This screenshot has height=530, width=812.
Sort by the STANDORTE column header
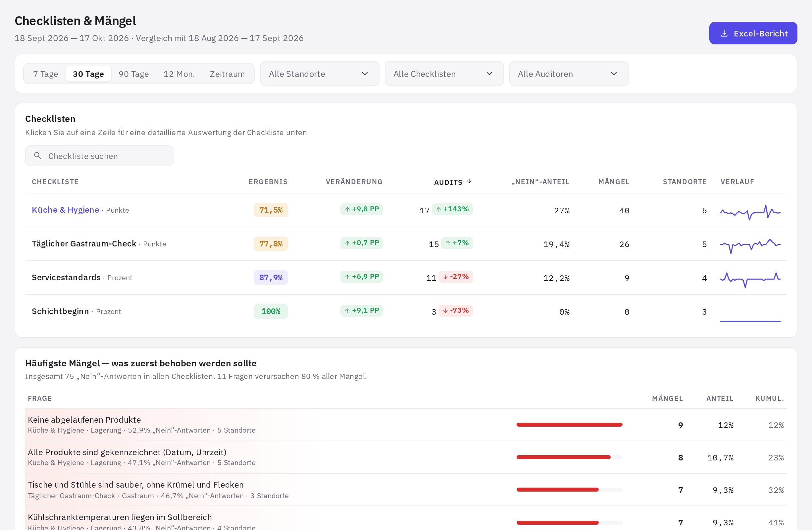[685, 182]
